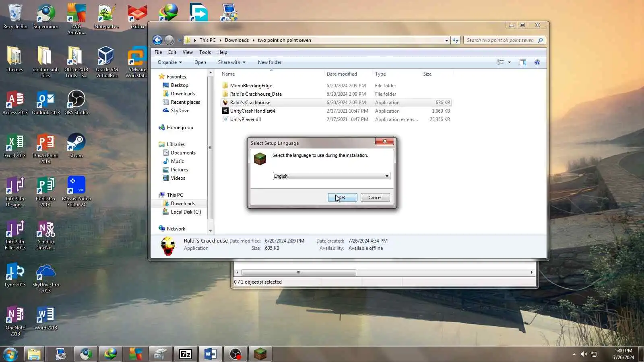This screenshot has height=362, width=644.
Task: Expand the breadcrumb arrow after Downloads in address bar
Action: tap(253, 40)
